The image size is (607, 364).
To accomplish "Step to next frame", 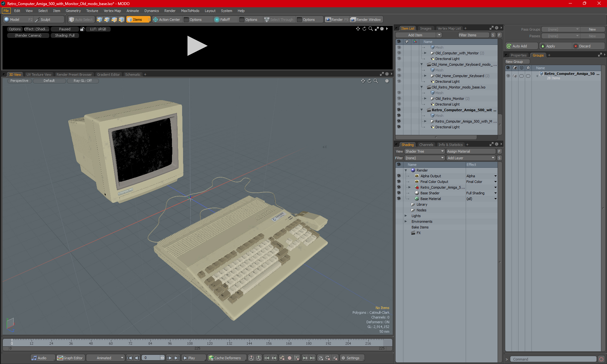I will [x=169, y=358].
